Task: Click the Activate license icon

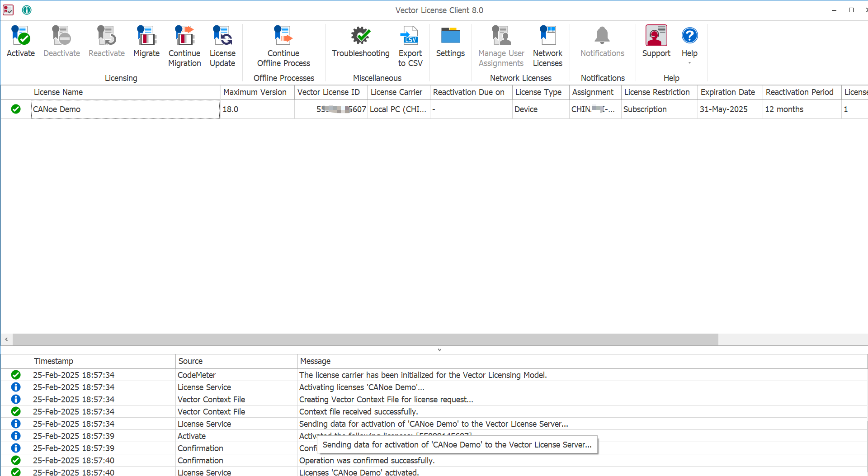Action: [x=21, y=41]
